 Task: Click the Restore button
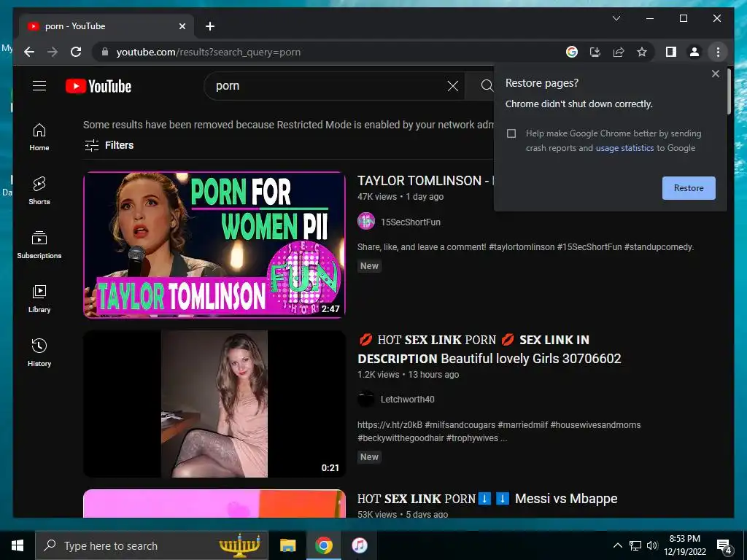(x=689, y=188)
